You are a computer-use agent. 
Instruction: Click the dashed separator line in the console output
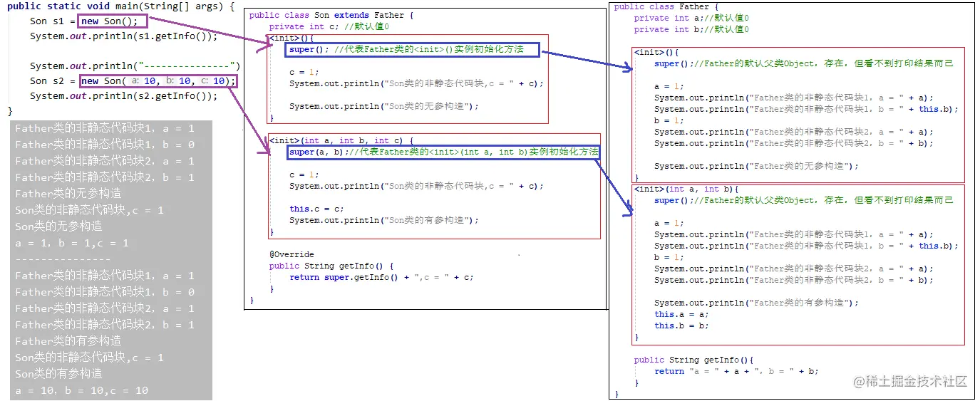(63, 259)
